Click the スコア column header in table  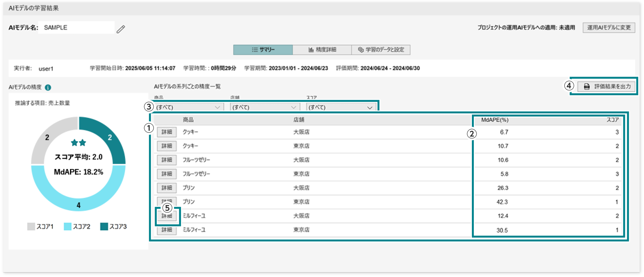coord(612,120)
